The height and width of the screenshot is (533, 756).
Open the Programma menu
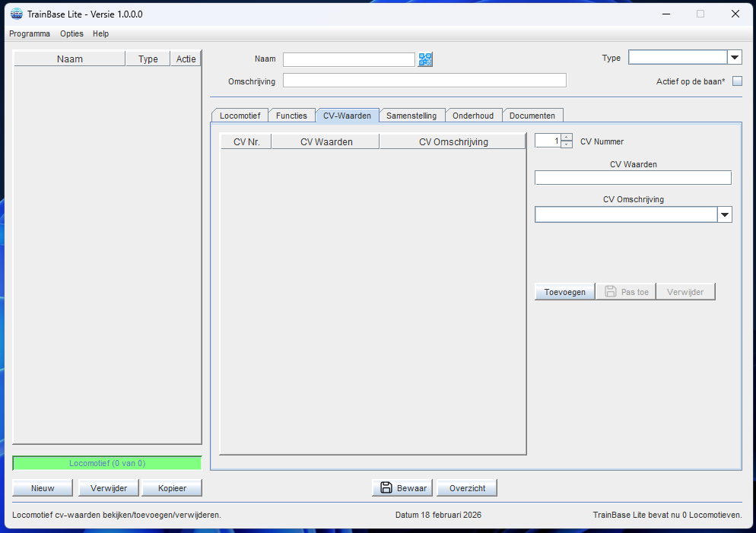point(30,33)
